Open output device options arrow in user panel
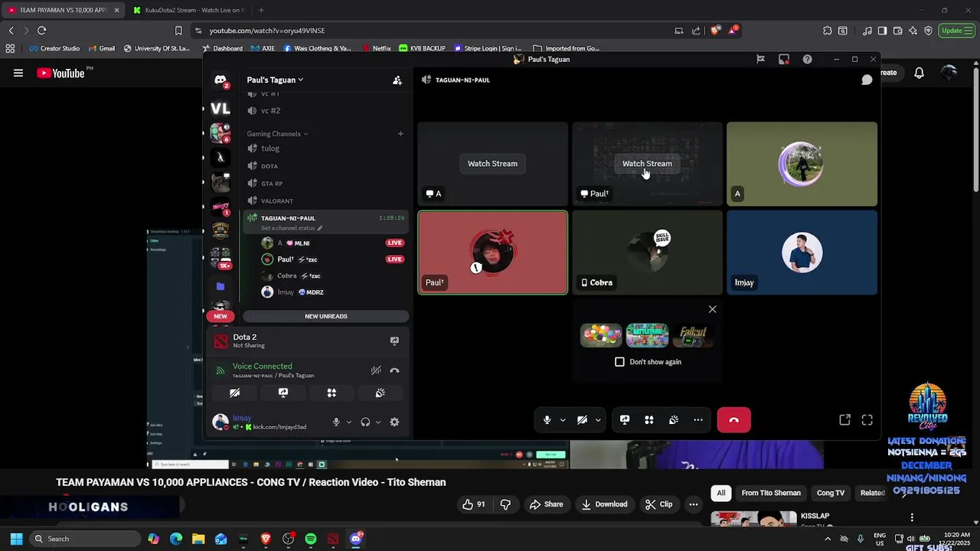 378,422
